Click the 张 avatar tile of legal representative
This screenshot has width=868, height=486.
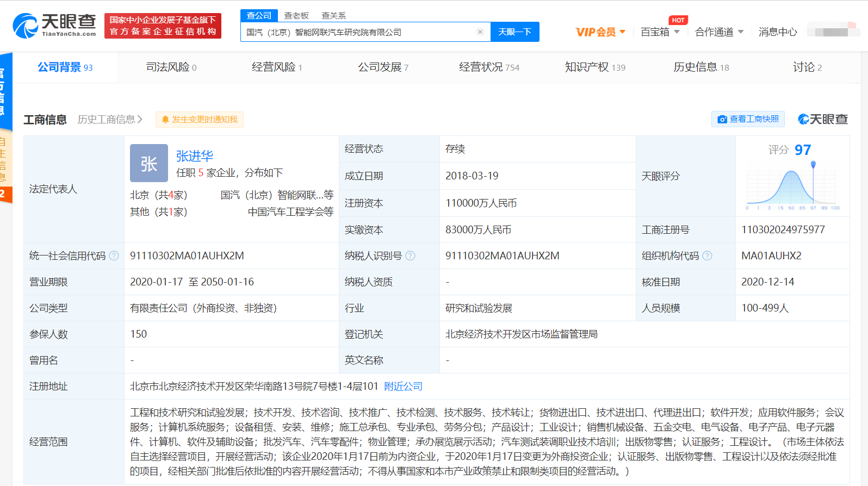point(149,163)
